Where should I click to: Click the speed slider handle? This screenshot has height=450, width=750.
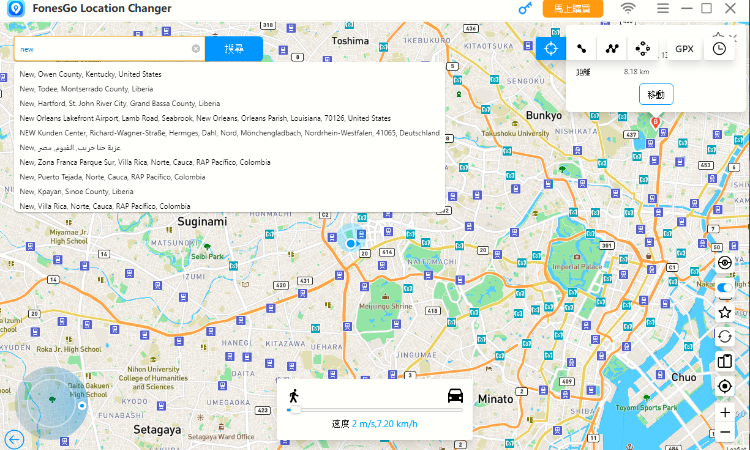coord(296,410)
